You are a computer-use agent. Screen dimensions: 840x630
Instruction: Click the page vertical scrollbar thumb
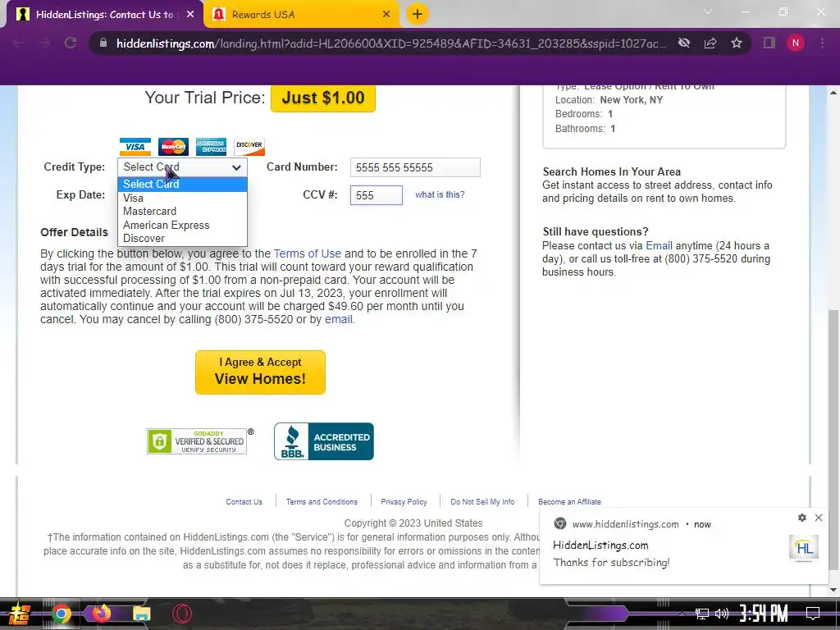coord(833,440)
